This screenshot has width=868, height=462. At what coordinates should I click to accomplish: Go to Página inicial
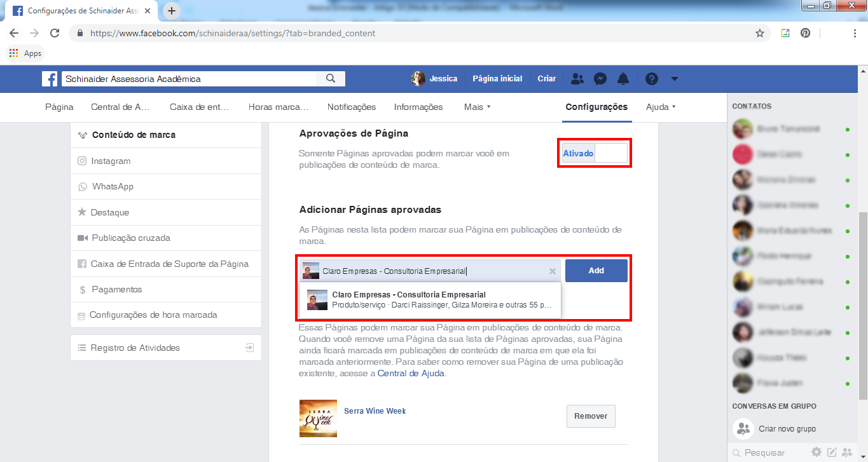click(497, 79)
